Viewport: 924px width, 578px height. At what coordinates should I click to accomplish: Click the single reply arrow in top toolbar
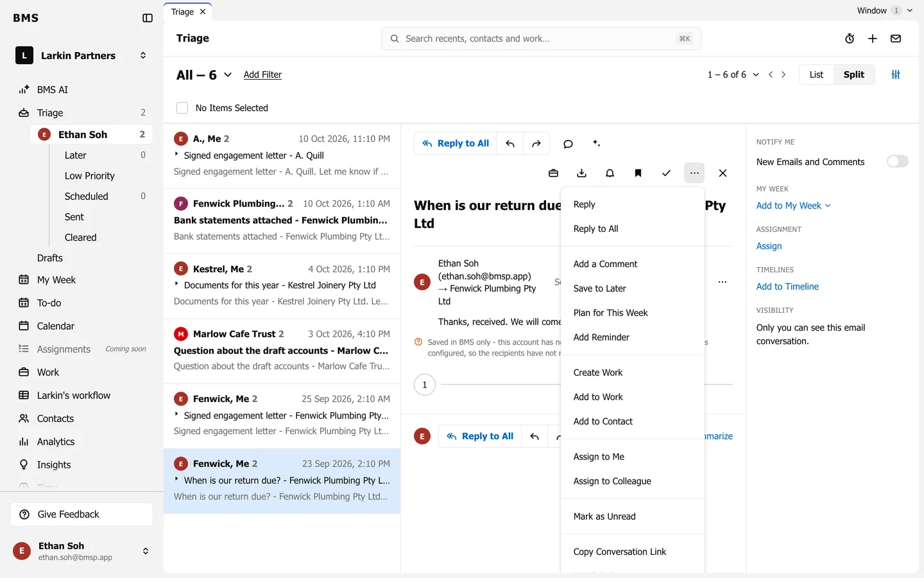pos(510,144)
